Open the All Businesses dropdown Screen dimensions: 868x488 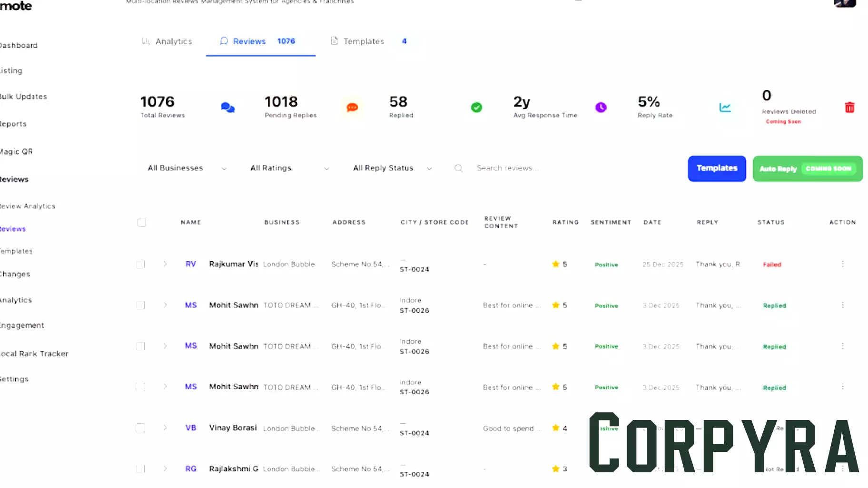click(187, 168)
